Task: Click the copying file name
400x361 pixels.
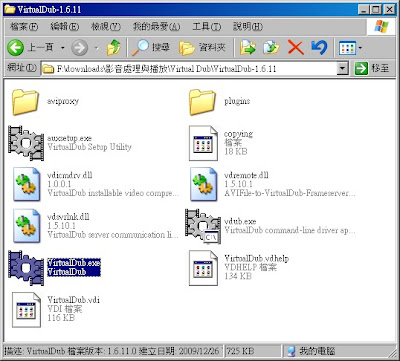Action: [x=238, y=134]
